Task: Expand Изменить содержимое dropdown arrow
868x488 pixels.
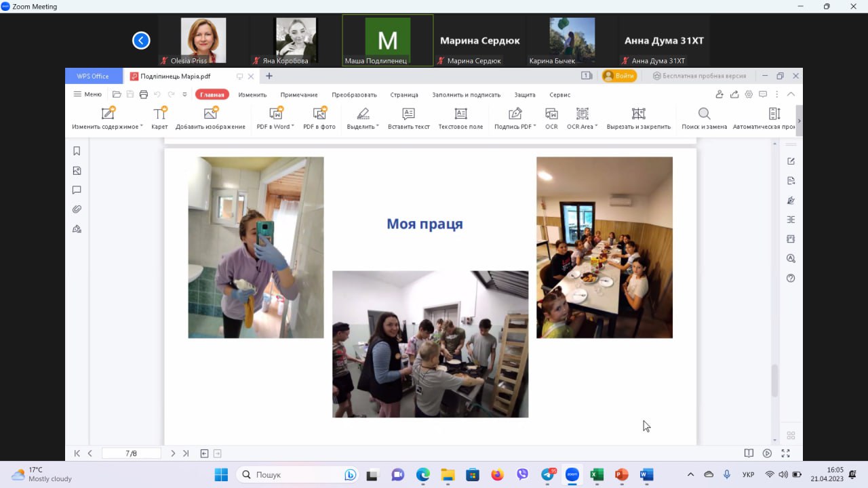Action: click(x=142, y=127)
